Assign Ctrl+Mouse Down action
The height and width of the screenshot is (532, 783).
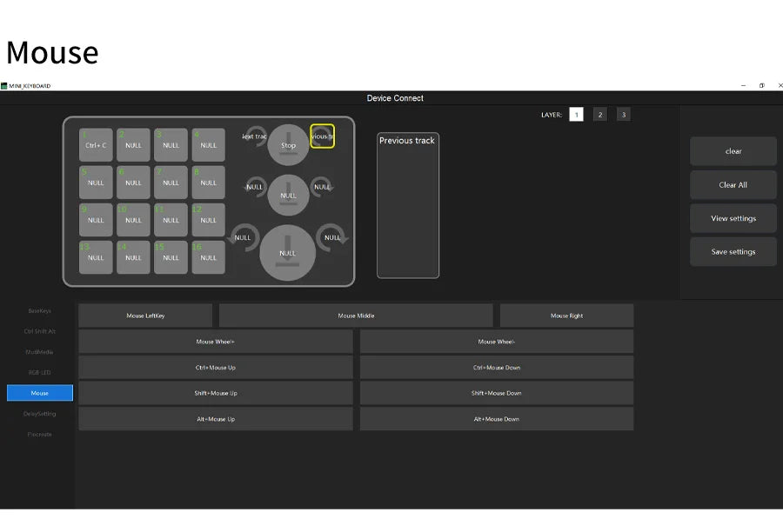(x=497, y=368)
